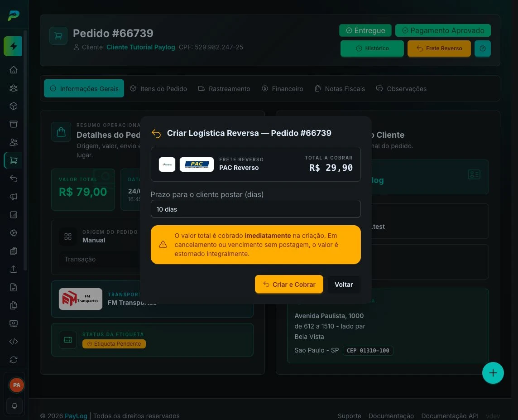Open the clipboard sidebar icon
Image resolution: width=518 pixels, height=420 pixels.
click(14, 251)
